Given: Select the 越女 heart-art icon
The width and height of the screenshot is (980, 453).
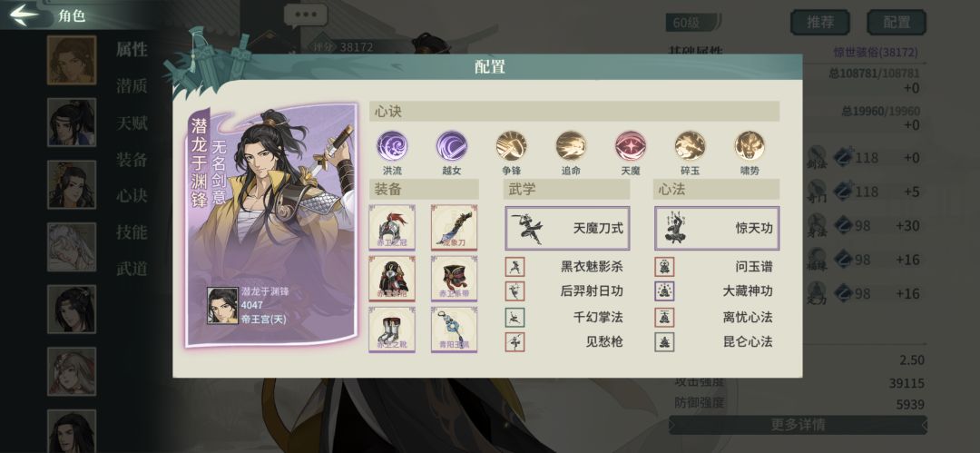Looking at the screenshot, I should pyautogui.click(x=451, y=146).
